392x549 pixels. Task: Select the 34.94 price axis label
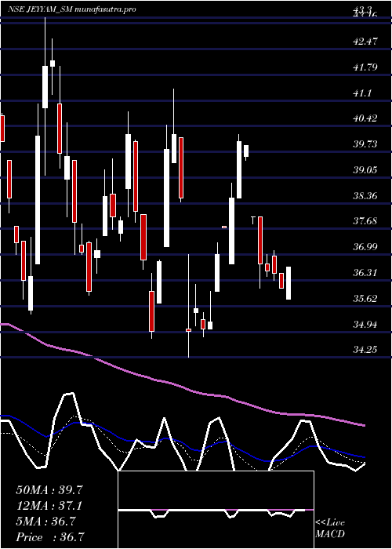pos(365,324)
